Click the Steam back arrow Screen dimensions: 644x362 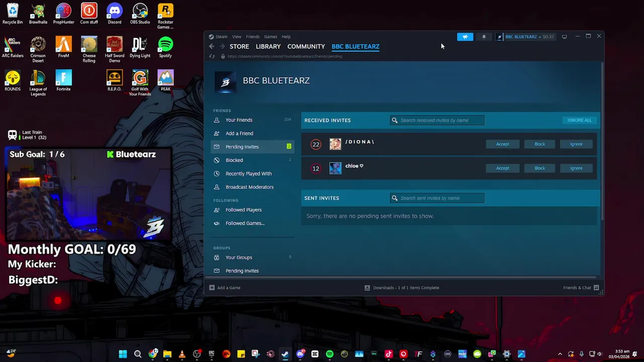click(x=212, y=46)
